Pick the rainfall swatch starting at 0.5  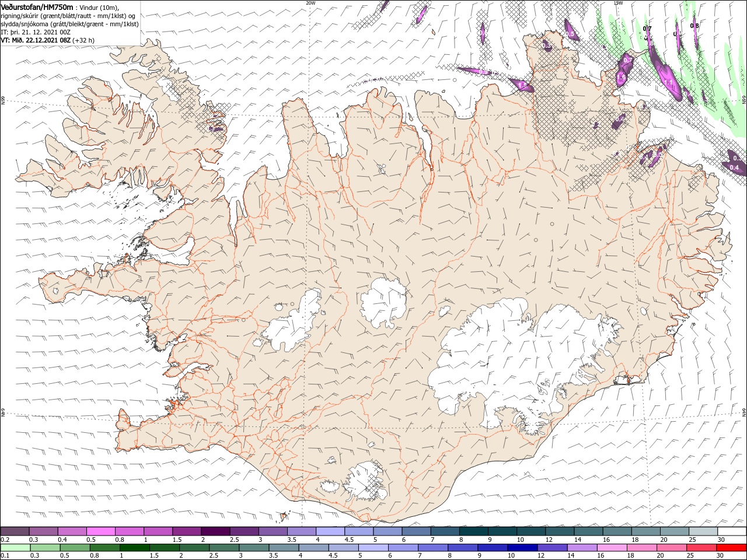point(74,548)
